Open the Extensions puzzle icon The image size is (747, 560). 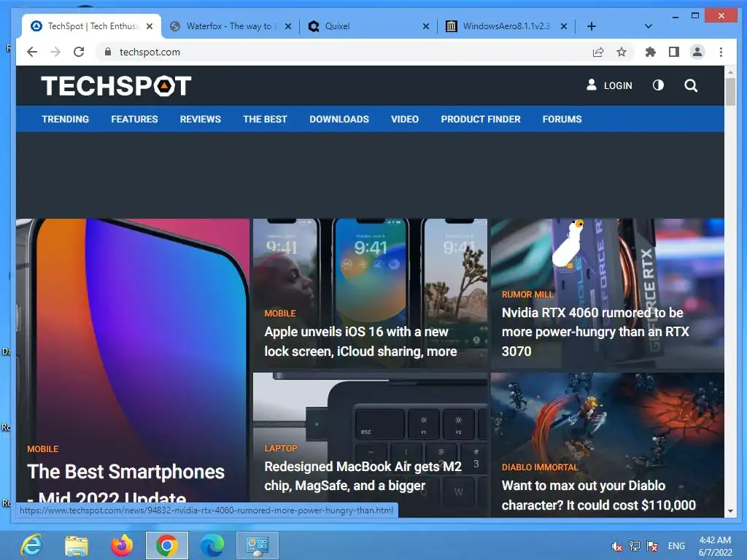[650, 52]
